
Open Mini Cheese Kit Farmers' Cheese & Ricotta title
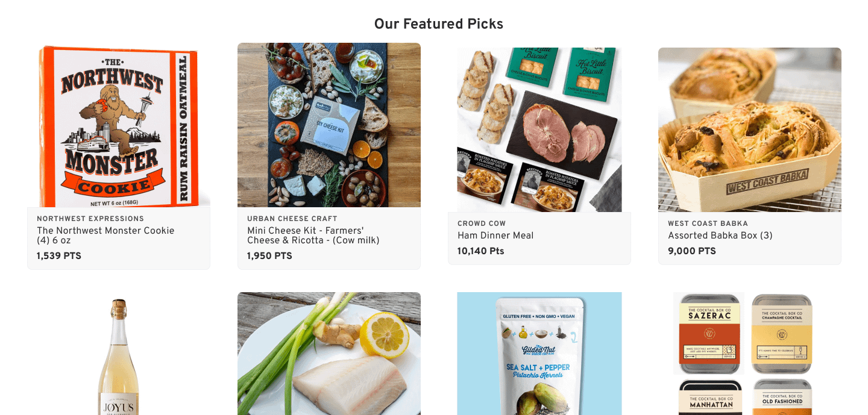(313, 236)
